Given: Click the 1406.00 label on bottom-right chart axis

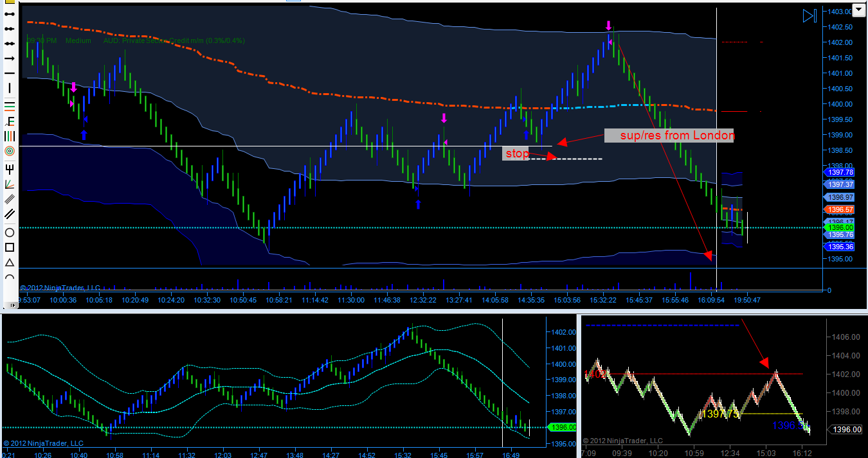Looking at the screenshot, I should [x=847, y=337].
